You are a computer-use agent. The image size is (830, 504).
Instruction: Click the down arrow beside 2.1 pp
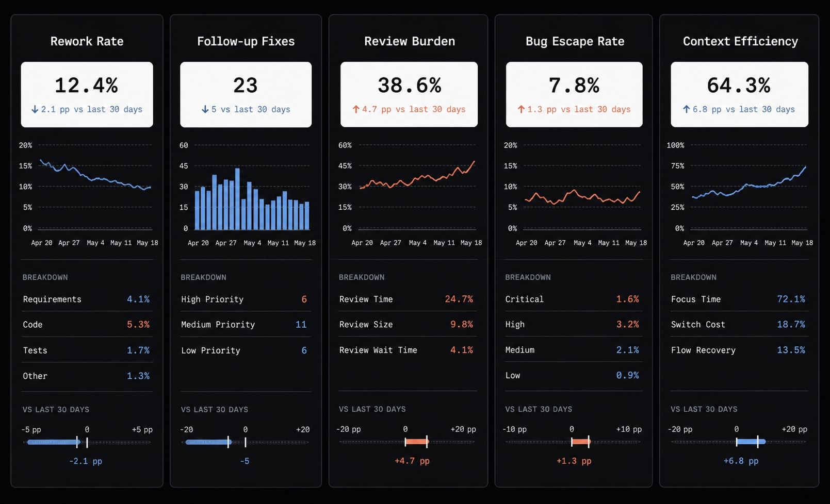click(35, 109)
